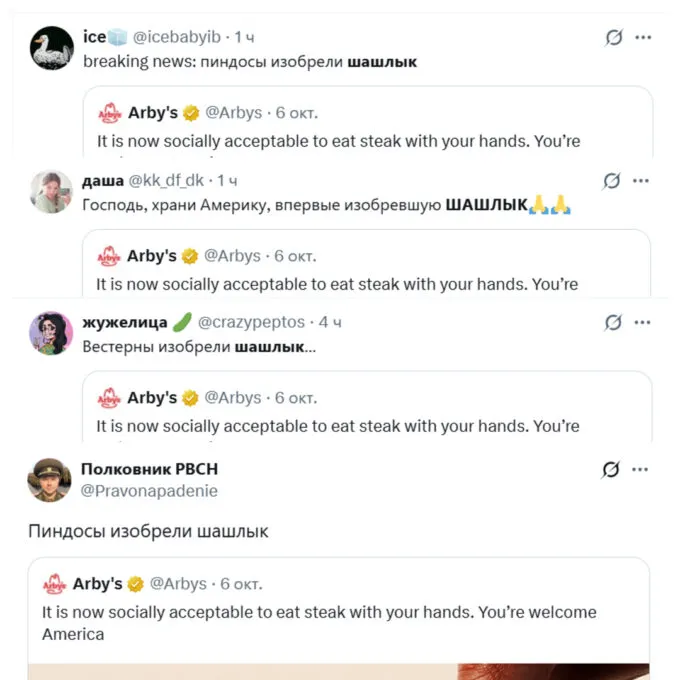The image size is (680, 680).
Task: Click the Grok icon on Полковник РВСН's tweet
Action: [x=614, y=470]
